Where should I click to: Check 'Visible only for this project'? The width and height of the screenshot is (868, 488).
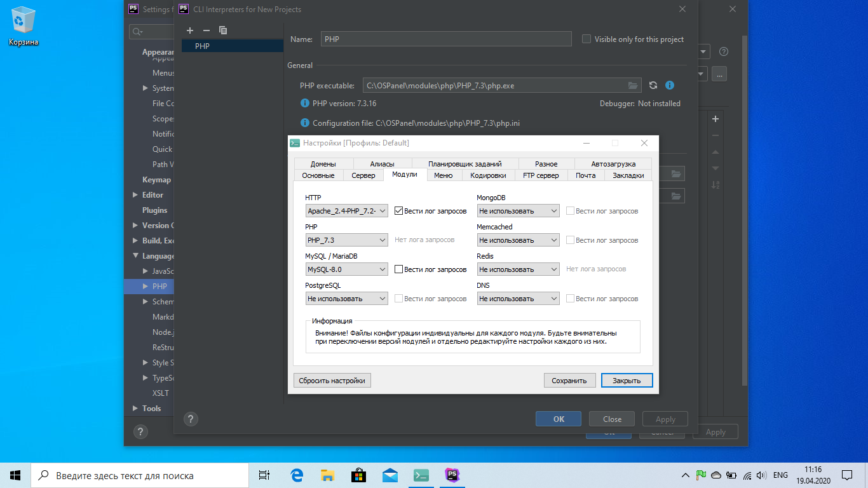point(587,39)
